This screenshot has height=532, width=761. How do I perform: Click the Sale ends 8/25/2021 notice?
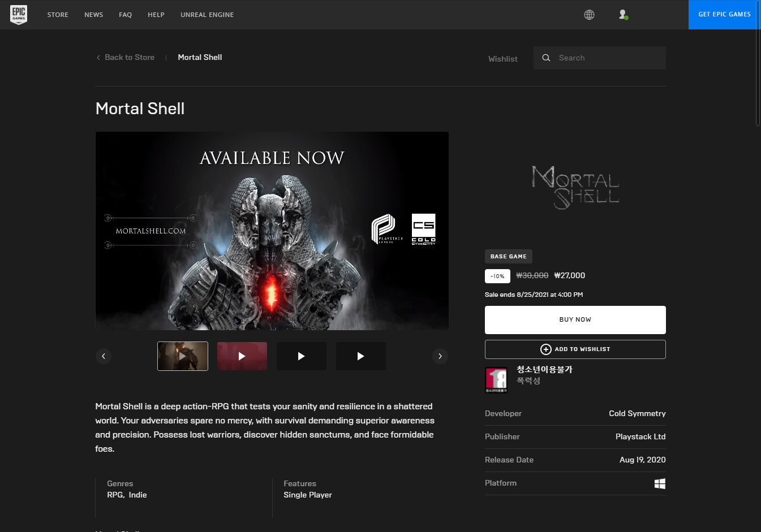tap(534, 295)
